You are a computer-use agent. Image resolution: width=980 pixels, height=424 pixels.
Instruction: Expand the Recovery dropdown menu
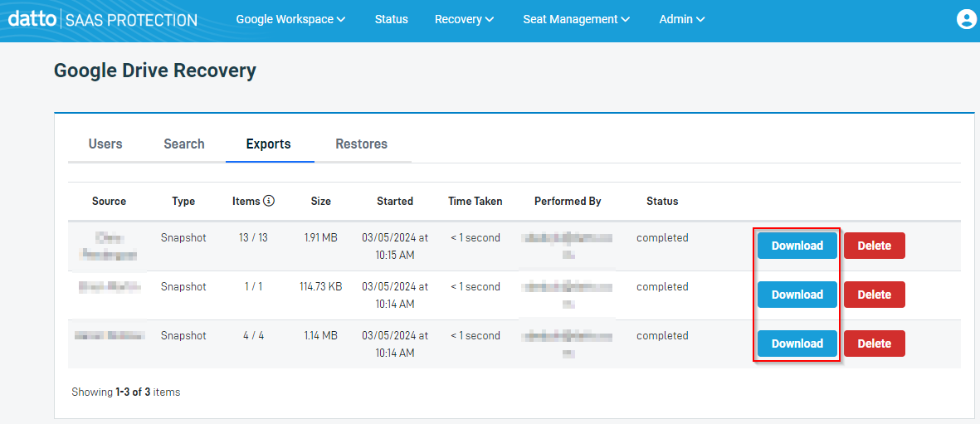pyautogui.click(x=465, y=19)
